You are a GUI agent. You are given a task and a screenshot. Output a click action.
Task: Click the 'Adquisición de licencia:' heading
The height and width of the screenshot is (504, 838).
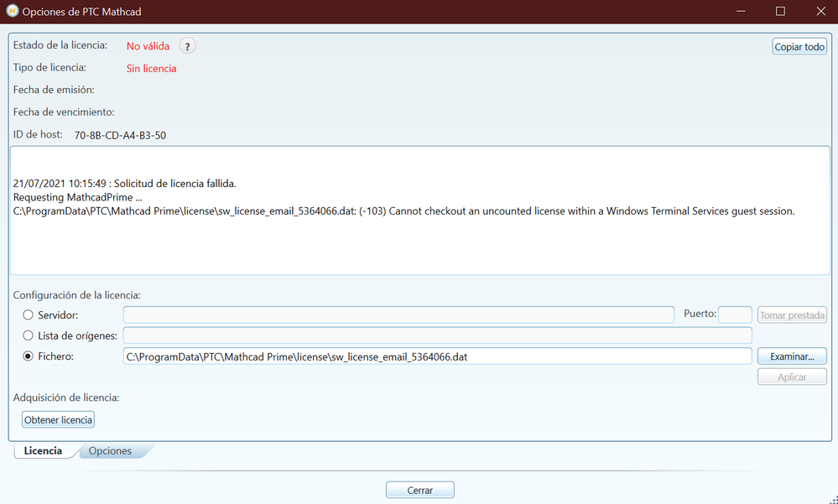click(66, 397)
